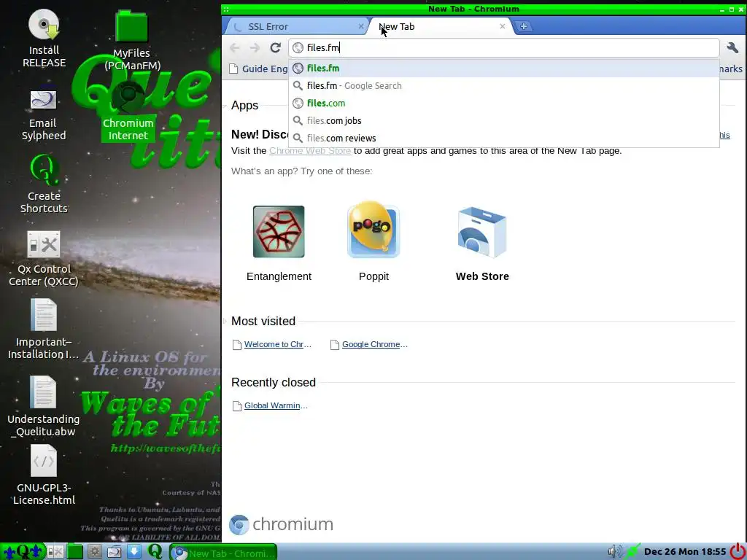747x560 pixels.
Task: Click the green file manager taskbar icon
Action: coord(75,551)
